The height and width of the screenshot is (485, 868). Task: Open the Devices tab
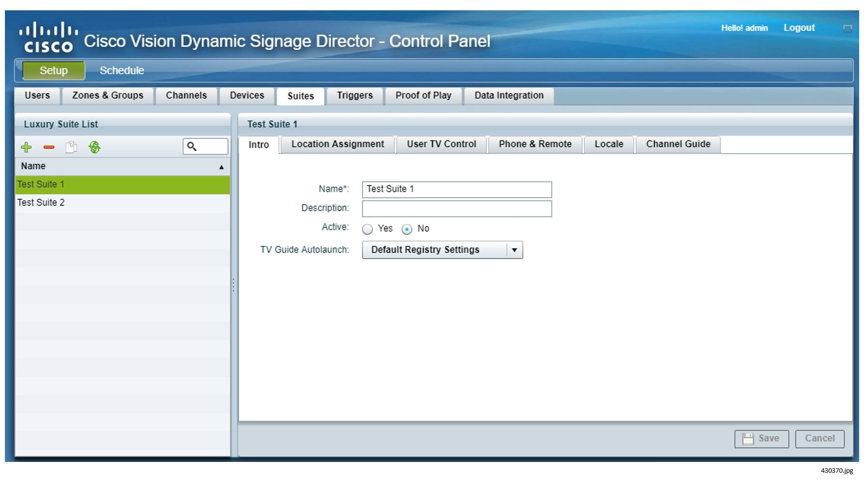pos(247,96)
